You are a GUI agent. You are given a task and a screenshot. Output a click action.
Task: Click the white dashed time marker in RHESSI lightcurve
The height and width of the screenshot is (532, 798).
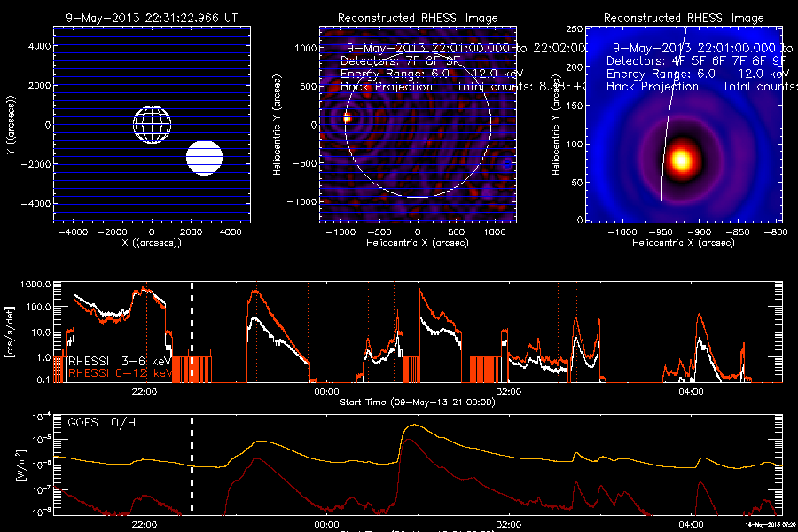coord(192,332)
